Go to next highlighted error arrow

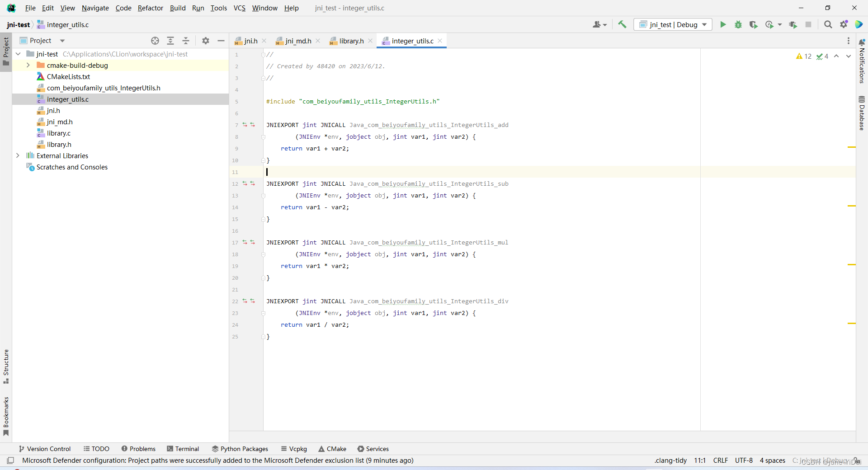(x=849, y=56)
